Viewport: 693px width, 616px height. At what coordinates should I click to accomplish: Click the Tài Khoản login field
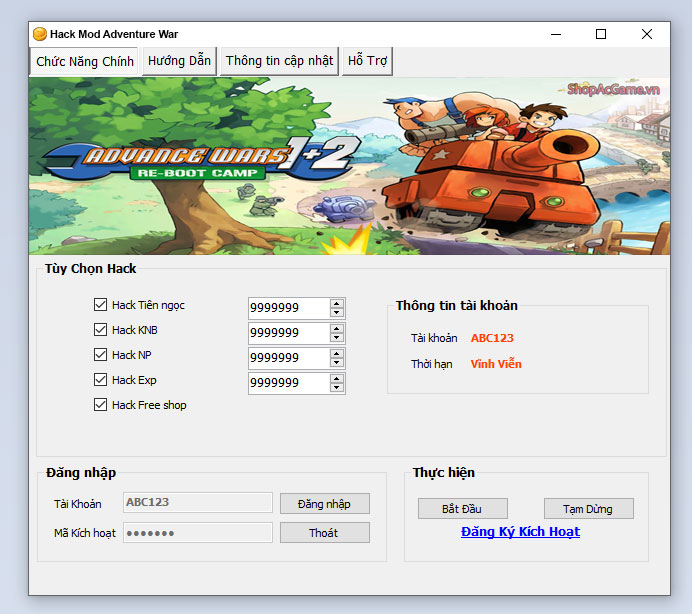pos(198,502)
